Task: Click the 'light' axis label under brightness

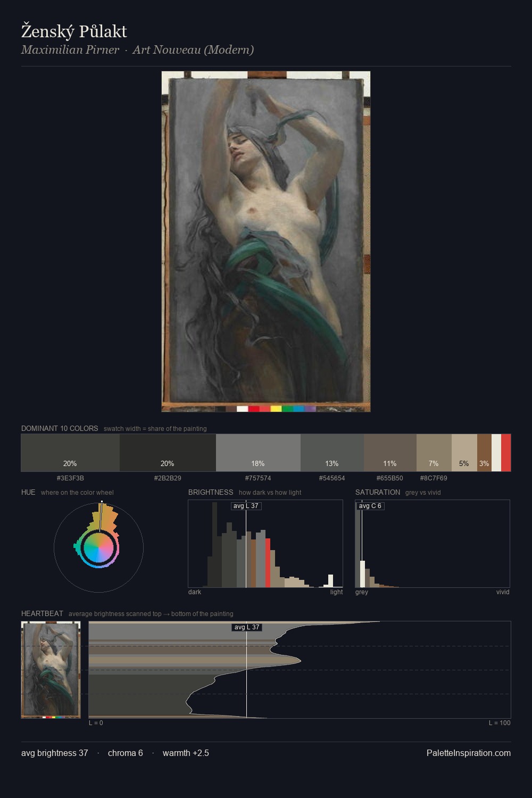Action: pyautogui.click(x=337, y=592)
